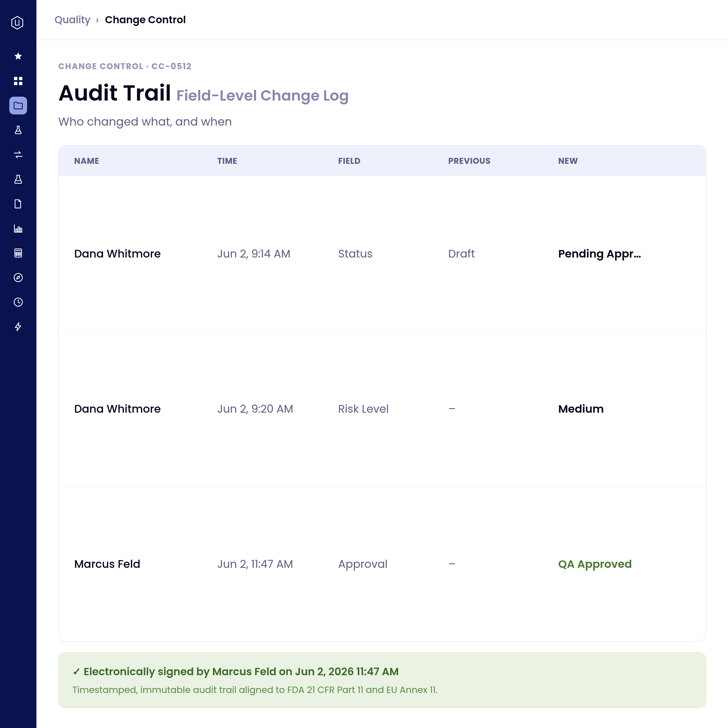Click the FDA 21 CFR Part 11 compliance note
The height and width of the screenshot is (728, 728).
[255, 690]
